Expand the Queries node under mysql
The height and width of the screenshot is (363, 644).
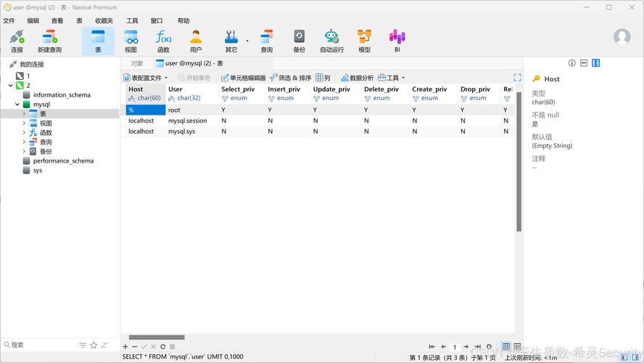coord(24,142)
